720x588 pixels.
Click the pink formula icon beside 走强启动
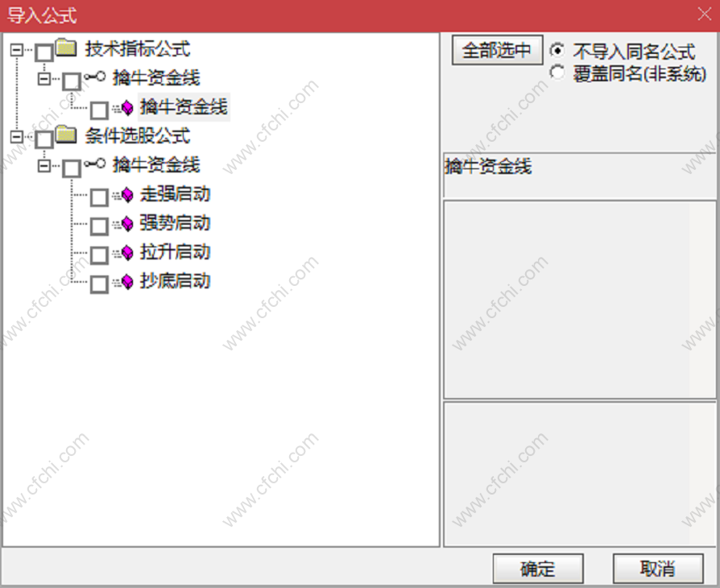pos(124,195)
